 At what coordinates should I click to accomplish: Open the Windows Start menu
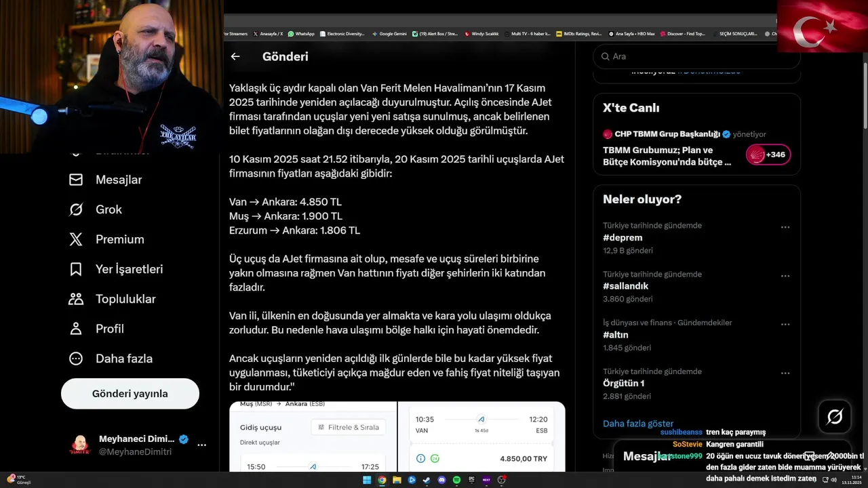(367, 480)
